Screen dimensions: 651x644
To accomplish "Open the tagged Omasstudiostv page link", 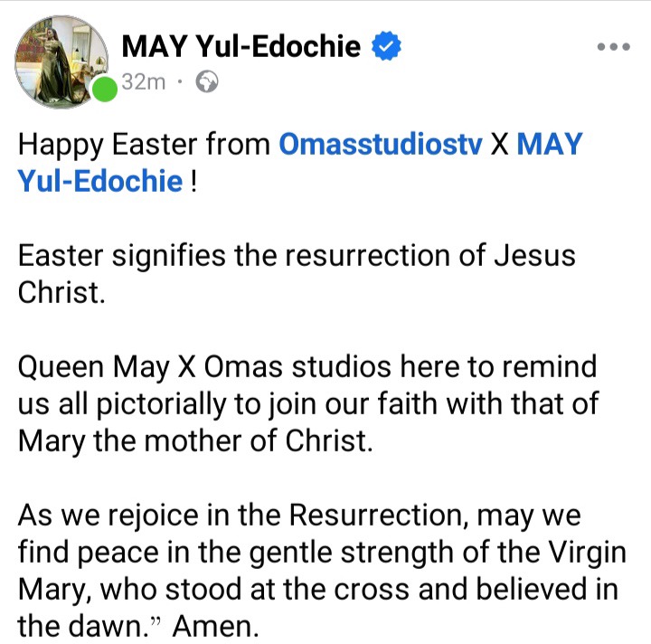I will 381,145.
